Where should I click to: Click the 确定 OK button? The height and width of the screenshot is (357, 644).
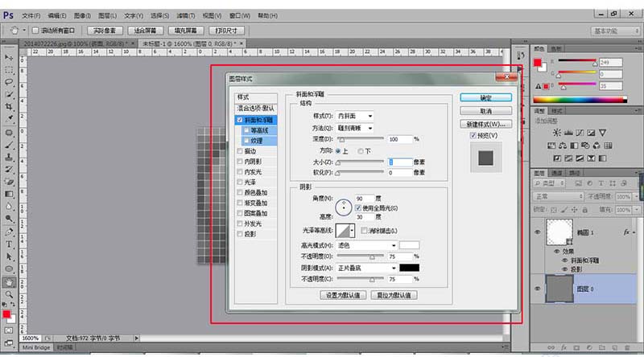(x=486, y=97)
